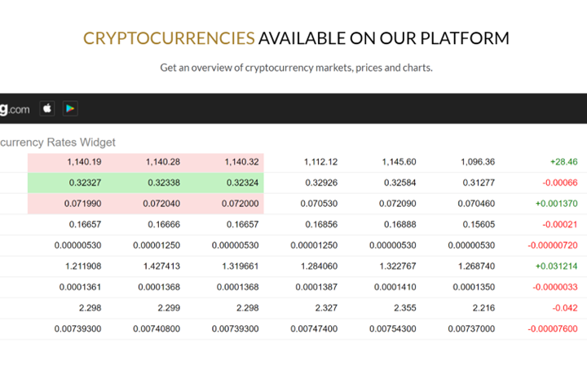The width and height of the screenshot is (587, 392).
Task: Click the 0.16666 price cell
Action: 163,224
